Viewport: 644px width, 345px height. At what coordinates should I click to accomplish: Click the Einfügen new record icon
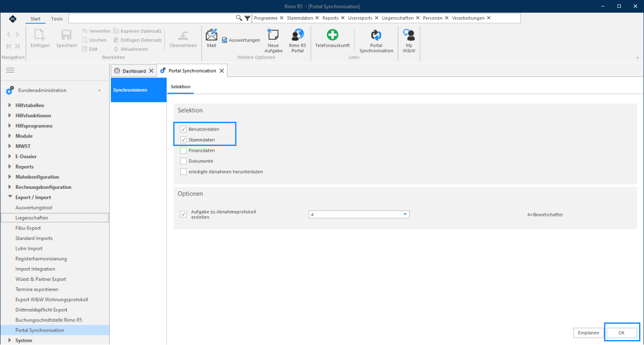click(40, 38)
